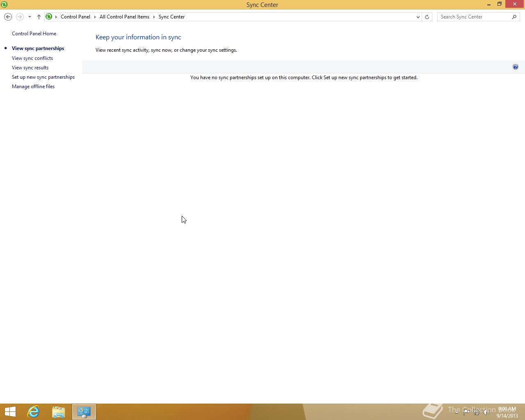Select View sync partnerships
Image resolution: width=525 pixels, height=420 pixels.
click(38, 48)
